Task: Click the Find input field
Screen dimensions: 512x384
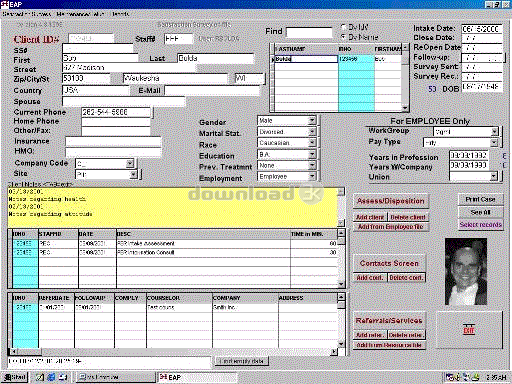Action: [309, 32]
